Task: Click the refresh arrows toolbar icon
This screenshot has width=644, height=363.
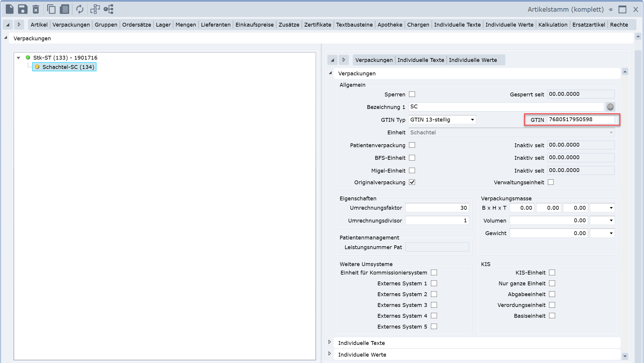Action: pyautogui.click(x=80, y=9)
